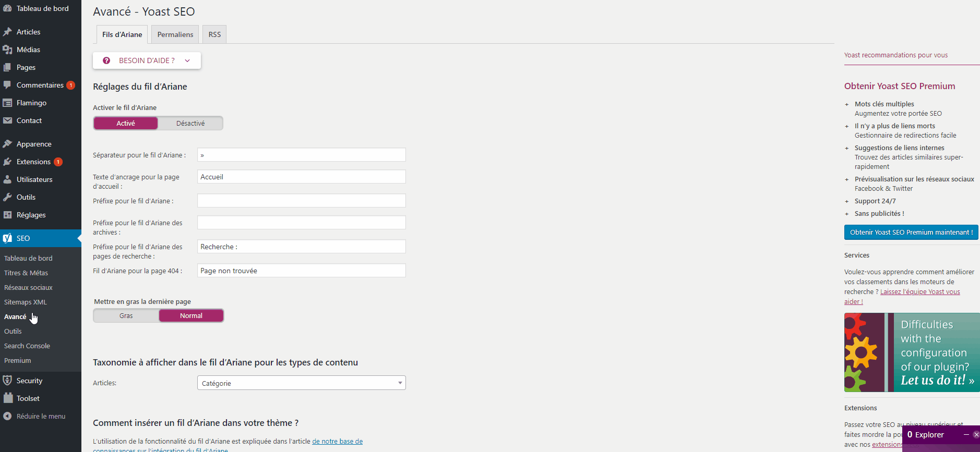Click the Extensions plugin icon
Screen dimensions: 980x452
[7, 162]
